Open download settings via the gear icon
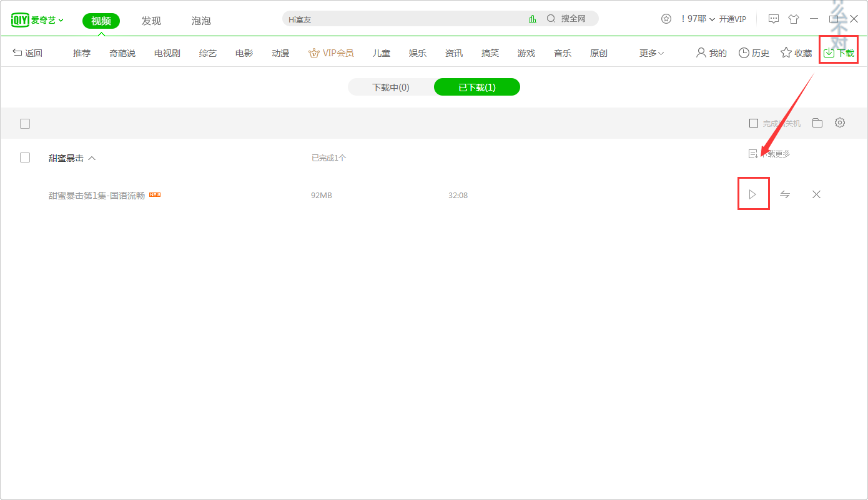The height and width of the screenshot is (500, 868). [x=840, y=122]
